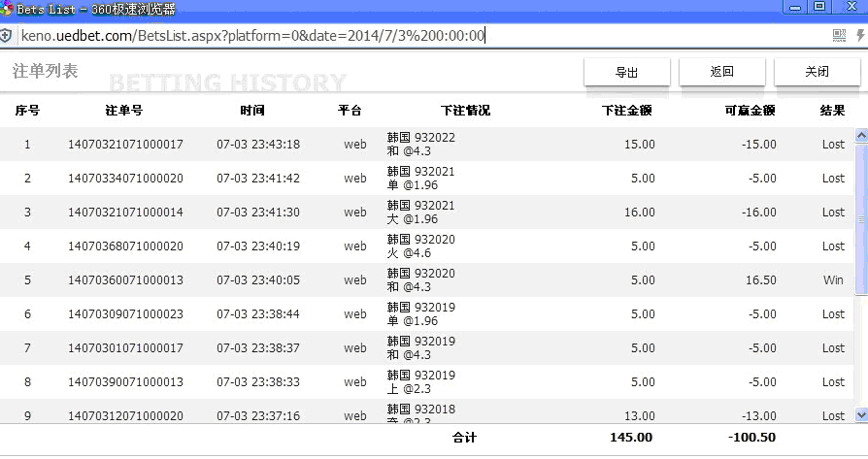Click the Lost result in row 1
This screenshot has width=868, height=459.
click(x=833, y=145)
